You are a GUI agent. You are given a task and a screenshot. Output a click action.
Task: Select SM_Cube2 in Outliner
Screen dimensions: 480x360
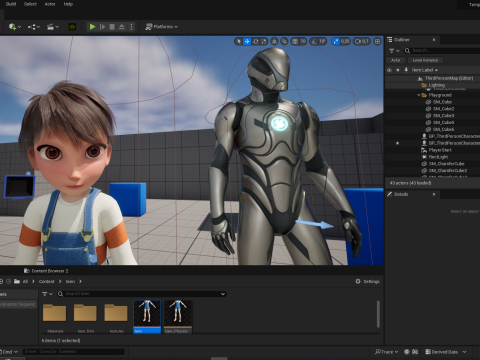[x=443, y=109]
